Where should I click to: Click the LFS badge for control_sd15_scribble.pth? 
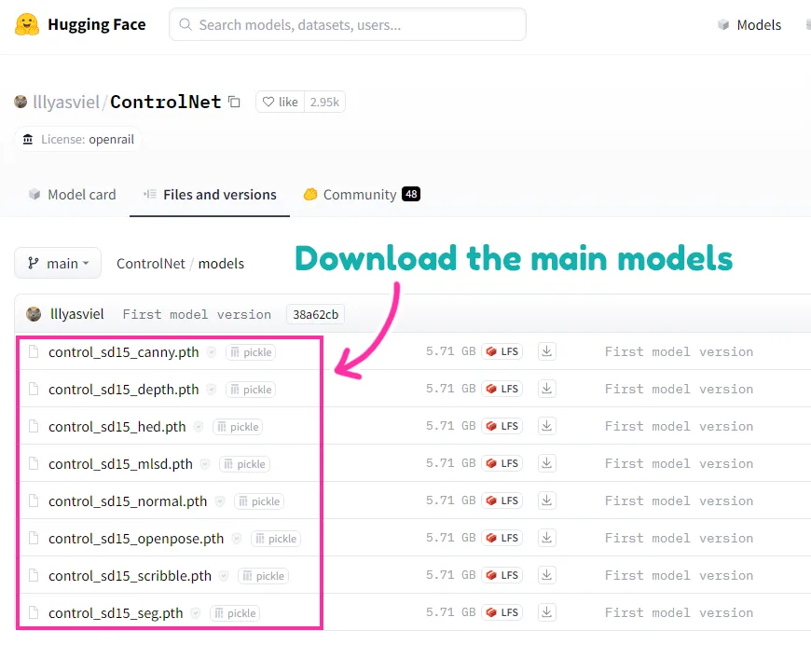pos(502,575)
